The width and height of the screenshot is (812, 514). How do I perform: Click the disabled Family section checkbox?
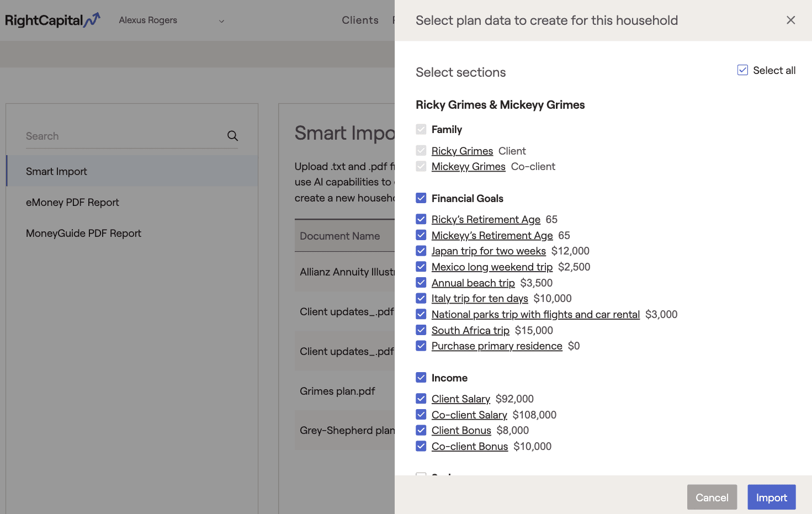[x=421, y=129]
